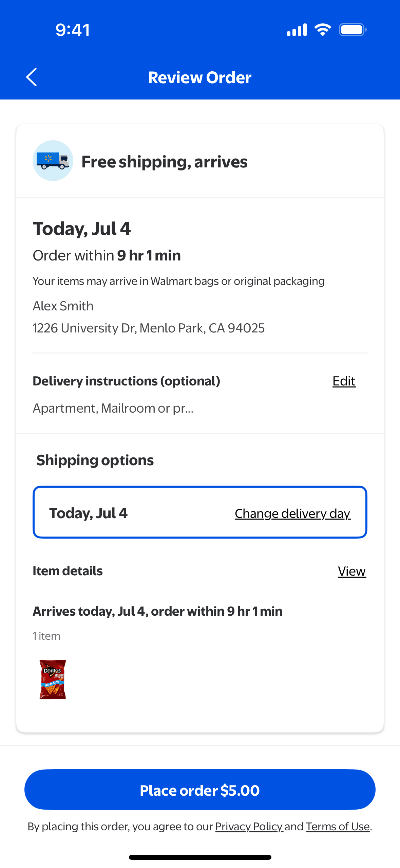Tap the 9:41 clock in status bar
Screen dimensions: 400x868
tap(73, 30)
